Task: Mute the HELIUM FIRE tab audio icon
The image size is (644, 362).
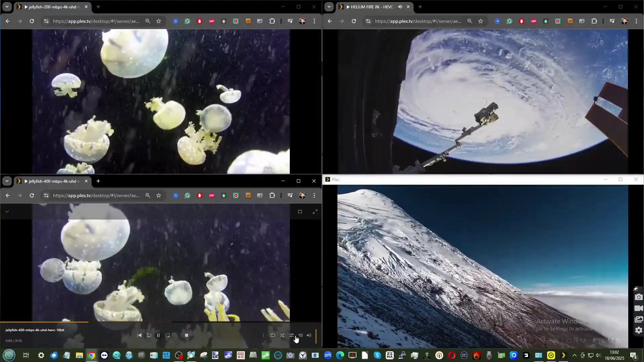Action: (x=400, y=7)
